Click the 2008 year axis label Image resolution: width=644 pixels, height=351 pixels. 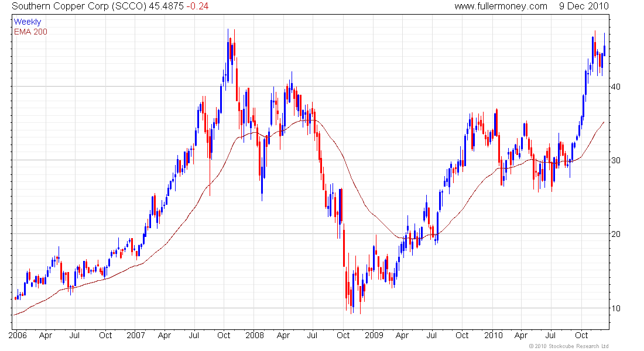[x=255, y=335]
